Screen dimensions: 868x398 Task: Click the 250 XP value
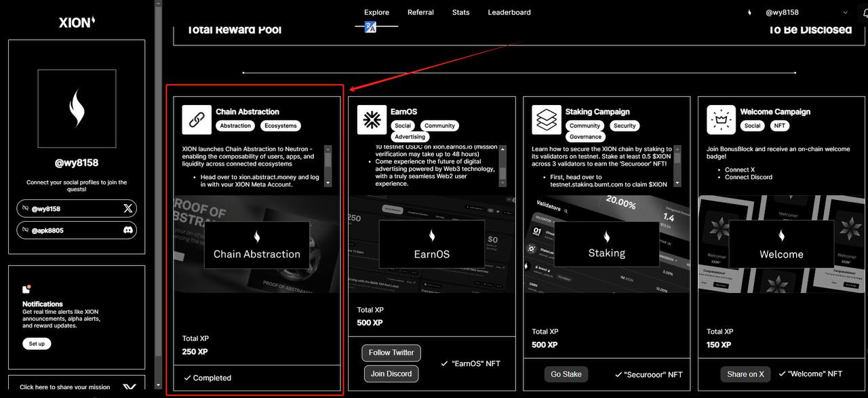(195, 352)
